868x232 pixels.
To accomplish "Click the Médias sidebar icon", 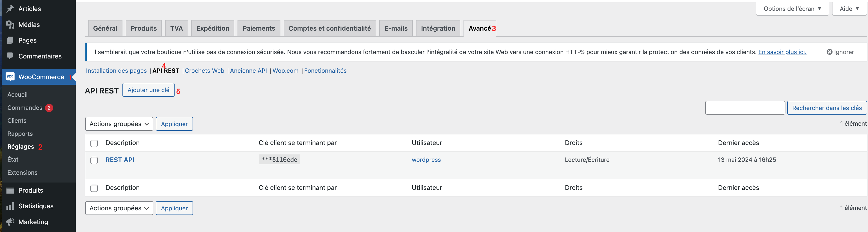I will pyautogui.click(x=10, y=25).
